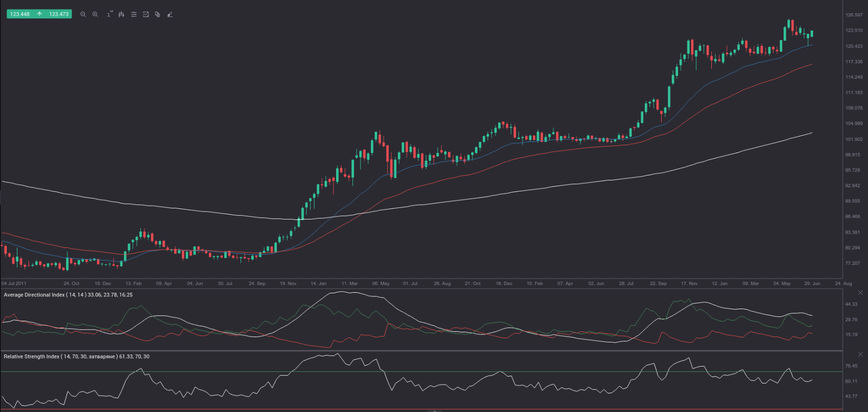Click the Relative Strength Index label

[x=76, y=357]
